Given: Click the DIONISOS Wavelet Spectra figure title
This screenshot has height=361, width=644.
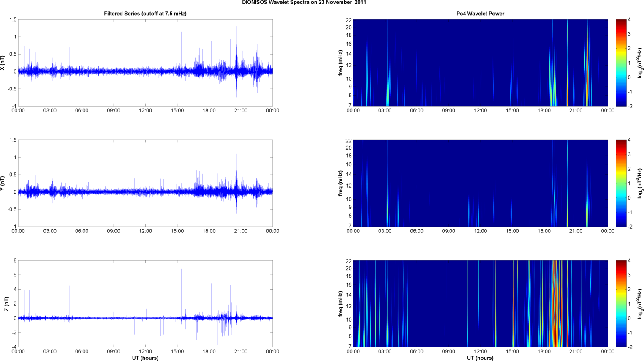Looking at the screenshot, I should (304, 3).
